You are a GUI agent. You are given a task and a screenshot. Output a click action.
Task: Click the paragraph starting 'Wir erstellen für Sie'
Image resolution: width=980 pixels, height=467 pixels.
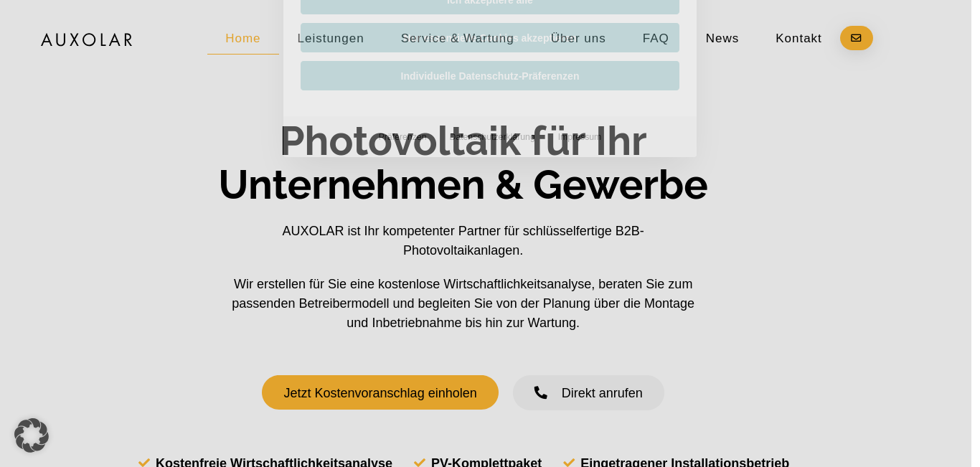[463, 303]
